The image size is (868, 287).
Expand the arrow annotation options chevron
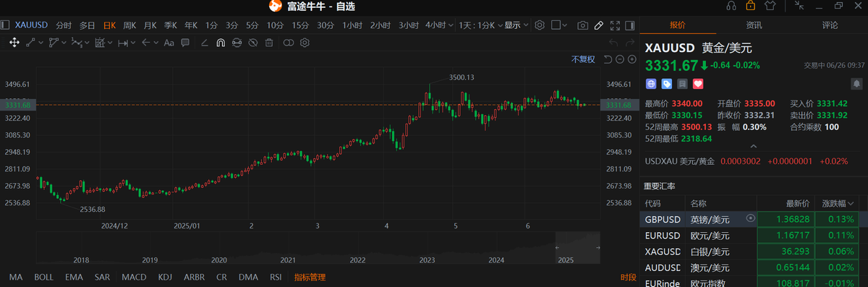(156, 43)
